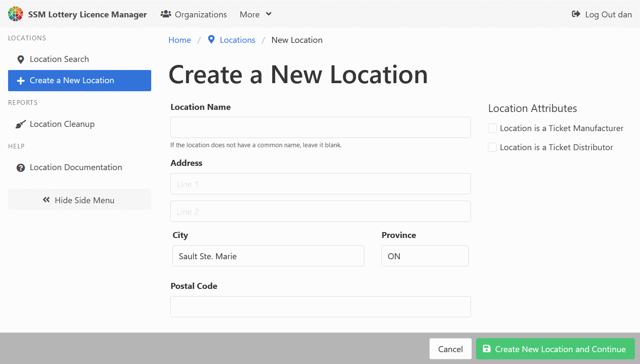Image resolution: width=640 pixels, height=364 pixels.
Task: Click the Location Cleanup broom icon
Action: tap(20, 124)
